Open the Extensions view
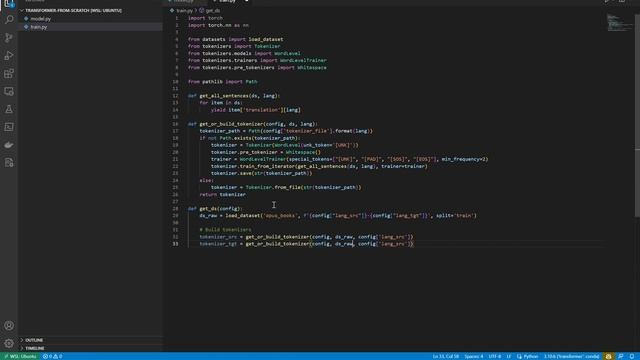The image size is (640, 360). pyautogui.click(x=9, y=73)
